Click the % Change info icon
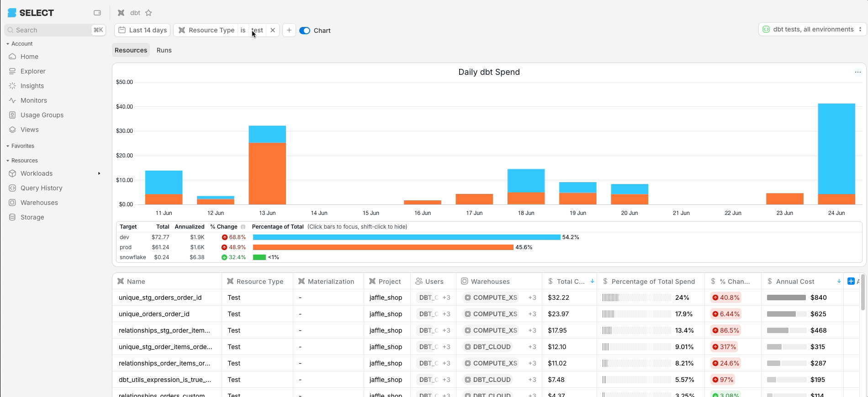The height and width of the screenshot is (397, 868). click(243, 227)
